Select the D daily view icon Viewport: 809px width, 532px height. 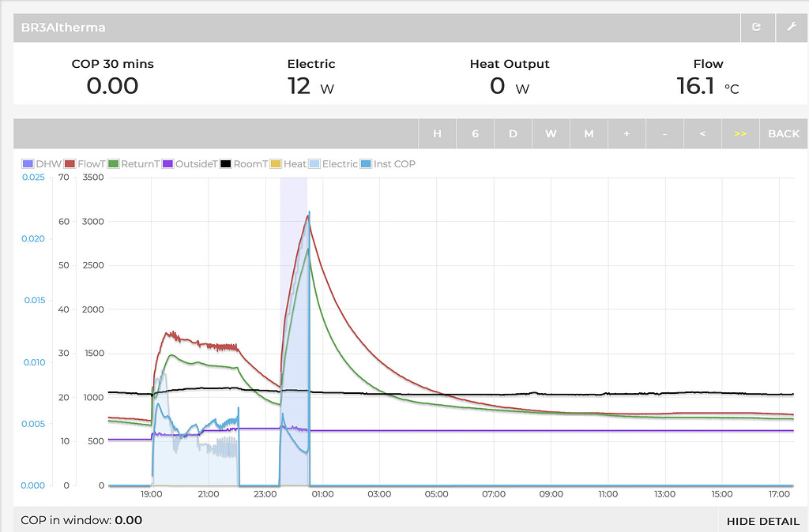point(513,133)
